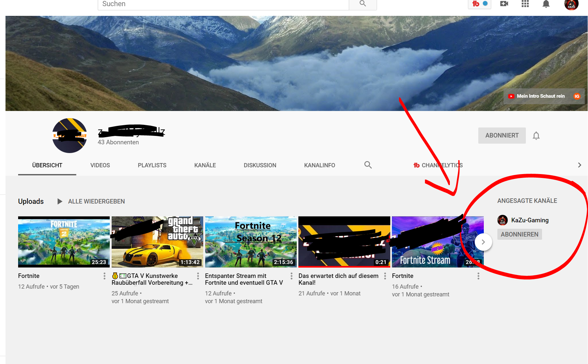
Task: Open the Mein Intro Schaut rein banner link
Action: click(x=540, y=96)
